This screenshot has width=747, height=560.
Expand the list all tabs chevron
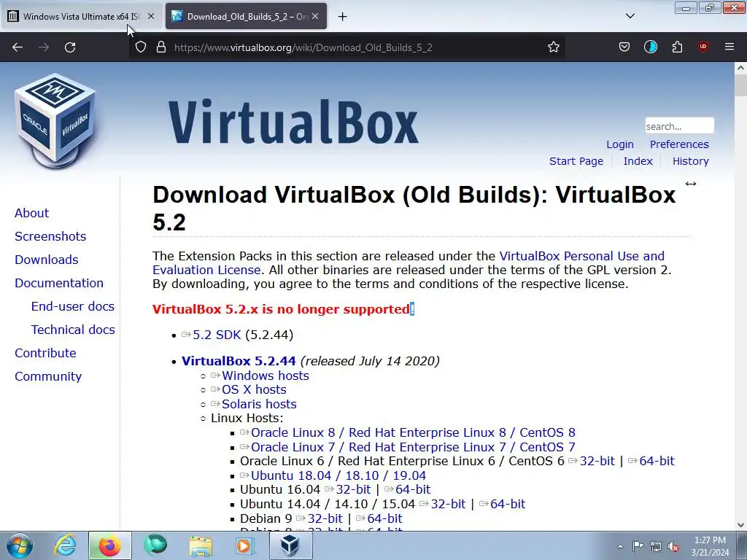coord(630,16)
